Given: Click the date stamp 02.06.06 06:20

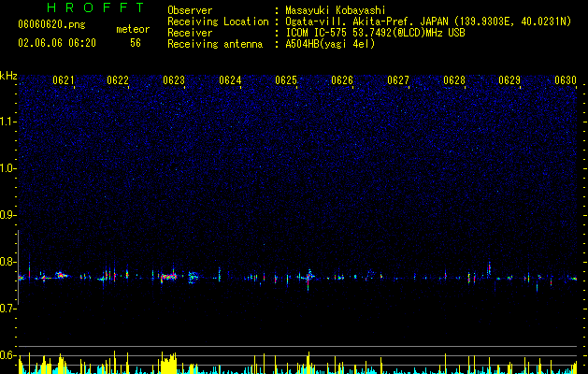Looking at the screenshot, I should click(57, 43).
